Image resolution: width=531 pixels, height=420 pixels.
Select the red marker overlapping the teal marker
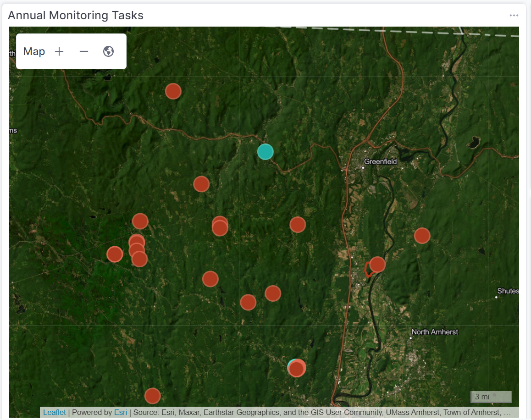296,367
